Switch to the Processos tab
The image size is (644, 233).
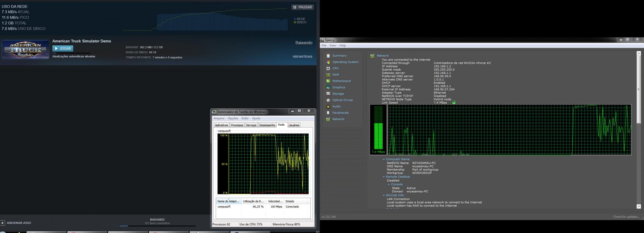pos(237,125)
